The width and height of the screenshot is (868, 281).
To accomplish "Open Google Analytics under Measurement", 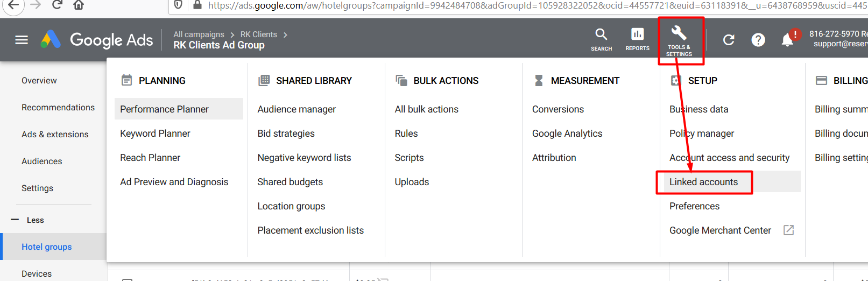I will pyautogui.click(x=567, y=133).
